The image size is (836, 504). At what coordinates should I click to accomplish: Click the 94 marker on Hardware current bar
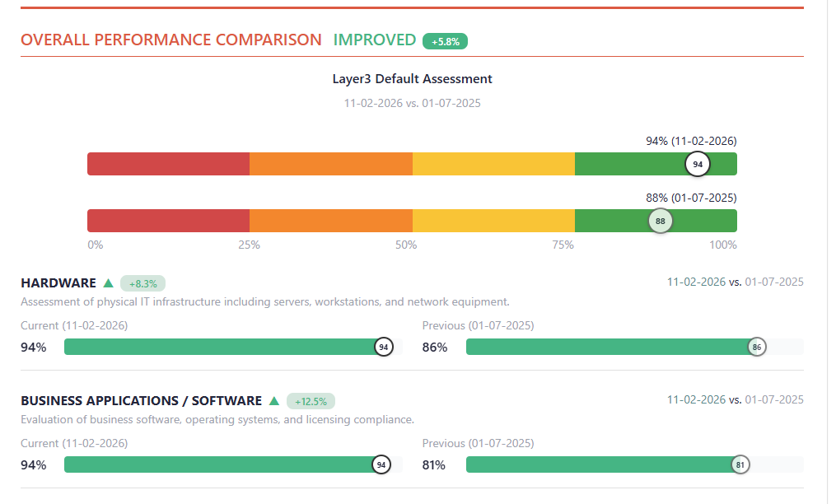(383, 347)
